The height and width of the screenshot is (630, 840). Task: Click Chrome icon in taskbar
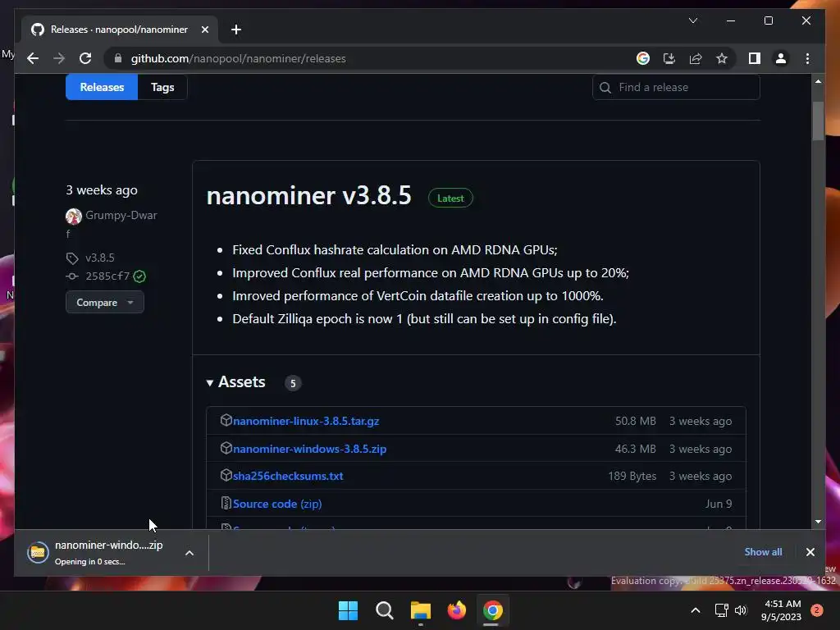click(x=492, y=610)
